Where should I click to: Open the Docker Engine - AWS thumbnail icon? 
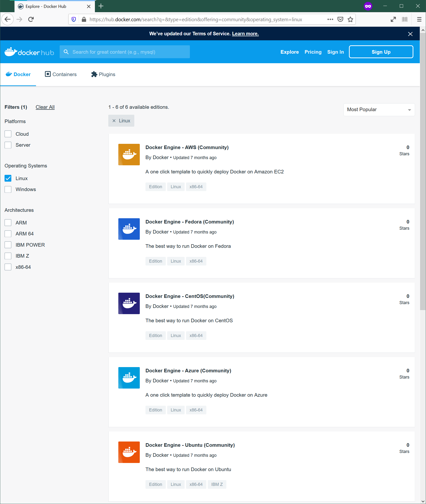[x=129, y=154]
